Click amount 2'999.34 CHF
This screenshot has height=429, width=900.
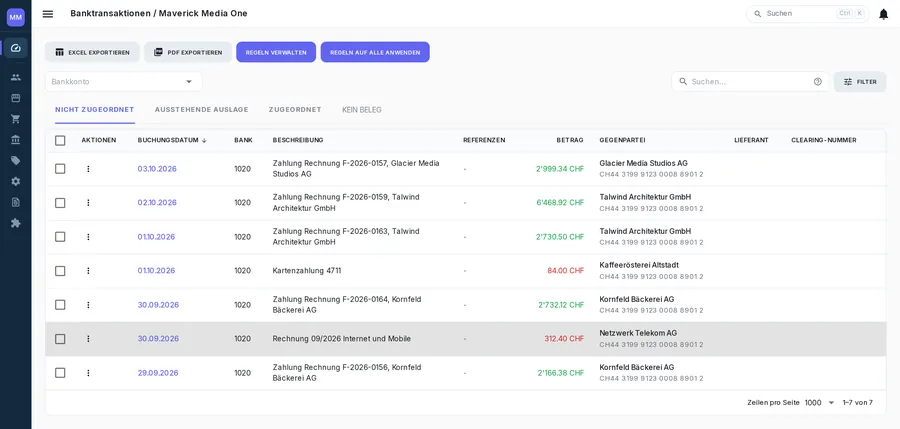[x=560, y=169]
